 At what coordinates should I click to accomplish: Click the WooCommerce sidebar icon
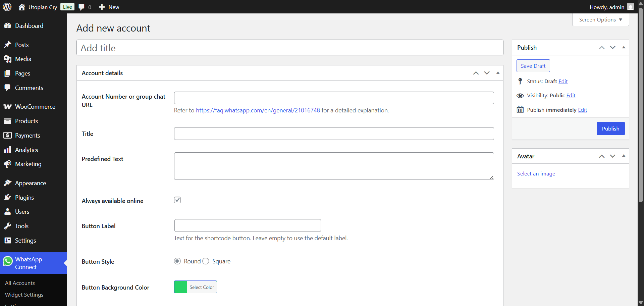(8, 106)
